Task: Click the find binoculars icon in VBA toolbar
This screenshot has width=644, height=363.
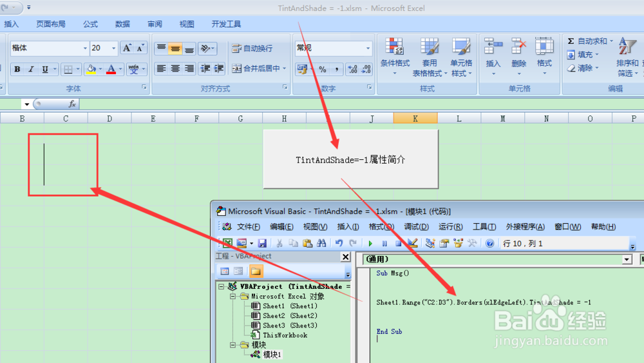Action: pos(321,243)
